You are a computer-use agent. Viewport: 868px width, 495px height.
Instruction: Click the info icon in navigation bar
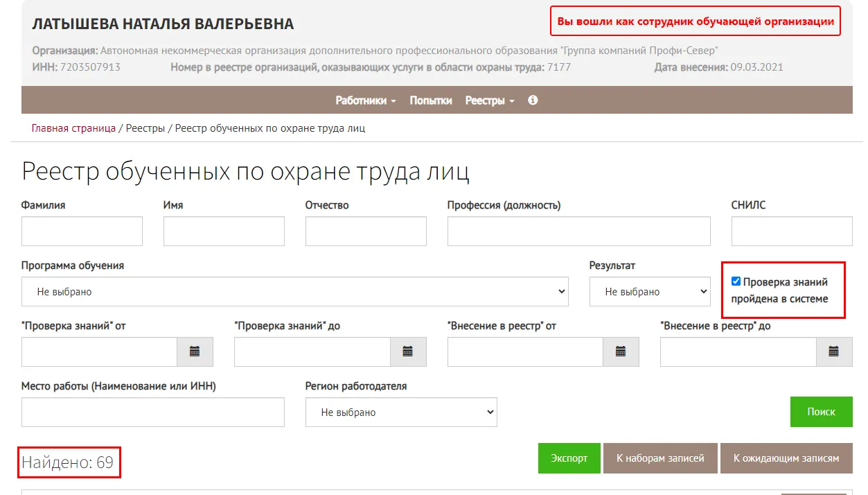coord(533,100)
